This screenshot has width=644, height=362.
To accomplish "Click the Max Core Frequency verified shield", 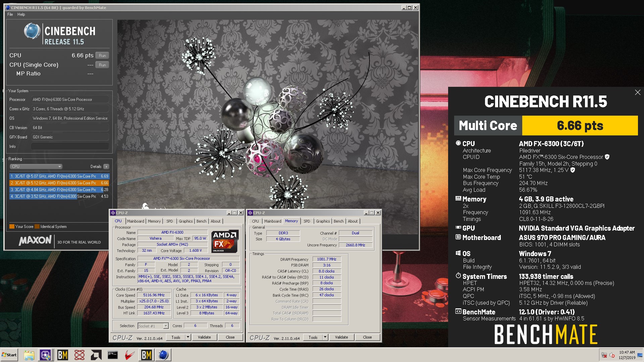I will pos(573,170).
